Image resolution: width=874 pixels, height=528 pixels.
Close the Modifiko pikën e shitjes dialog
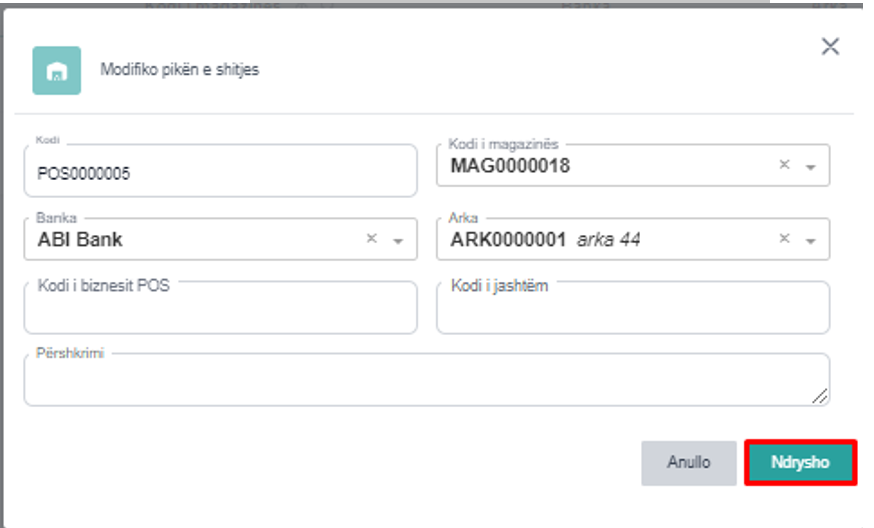click(830, 46)
